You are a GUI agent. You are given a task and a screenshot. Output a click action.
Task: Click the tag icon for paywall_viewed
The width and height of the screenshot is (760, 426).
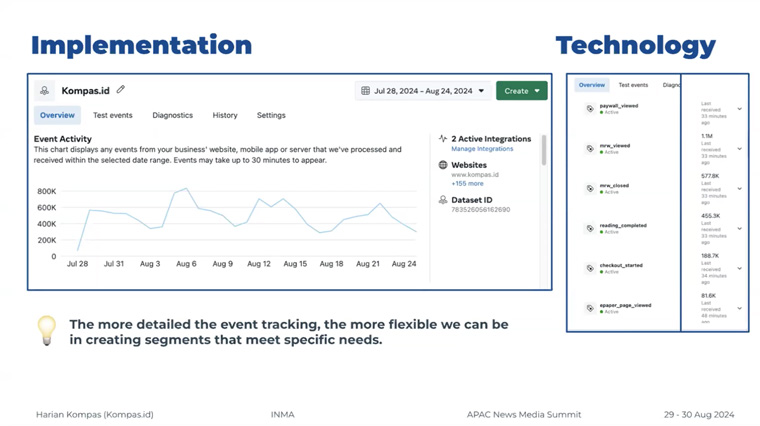(x=590, y=109)
